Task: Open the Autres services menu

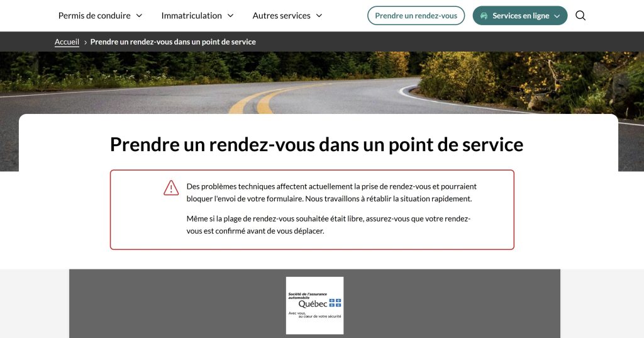Action: point(281,16)
